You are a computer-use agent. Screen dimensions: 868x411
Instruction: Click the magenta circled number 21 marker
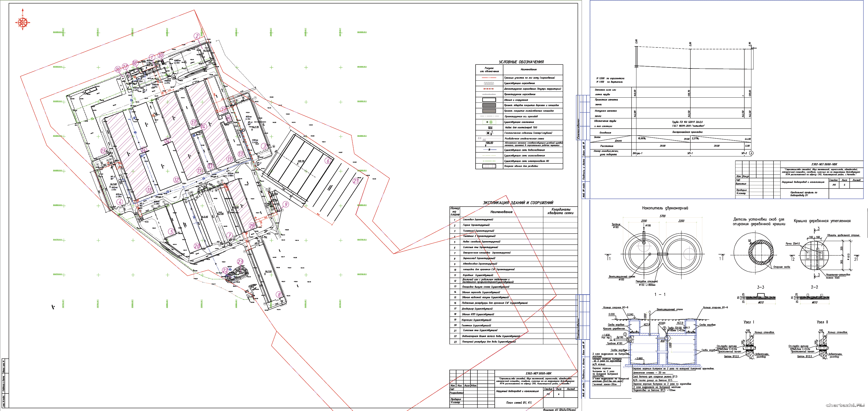356,181
